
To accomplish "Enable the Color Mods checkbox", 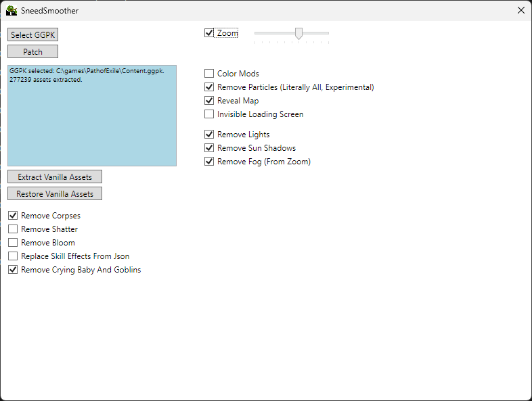I will pos(209,74).
